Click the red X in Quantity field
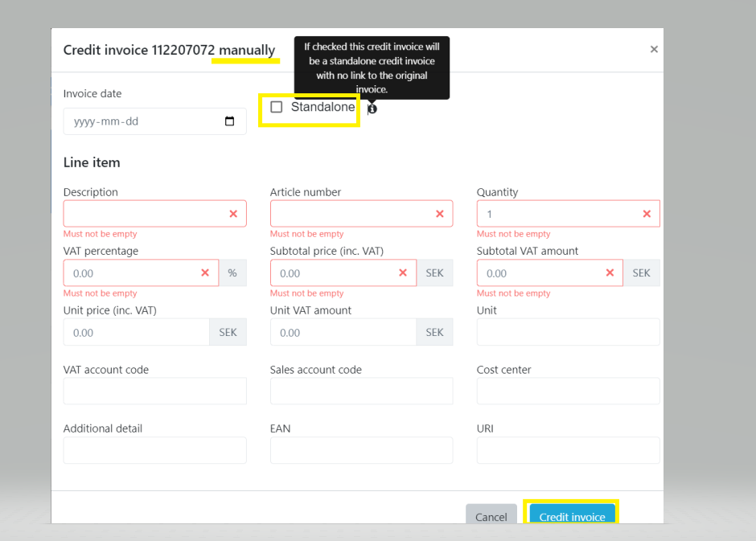Image resolution: width=756 pixels, height=541 pixels. [647, 214]
